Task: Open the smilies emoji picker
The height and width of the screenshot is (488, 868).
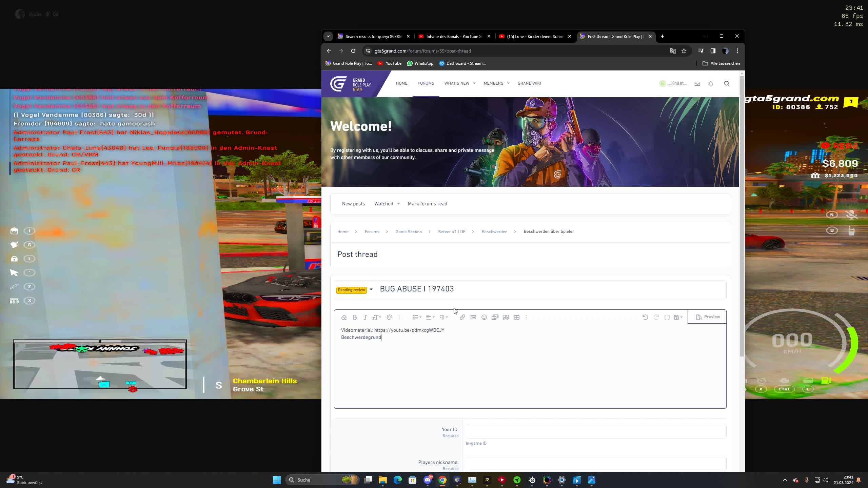Action: tap(484, 317)
